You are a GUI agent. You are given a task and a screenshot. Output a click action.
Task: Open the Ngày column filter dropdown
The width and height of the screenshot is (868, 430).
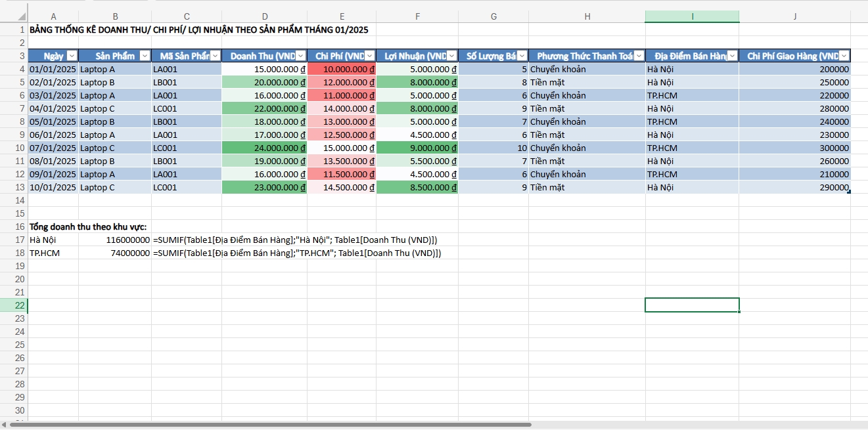[x=72, y=56]
